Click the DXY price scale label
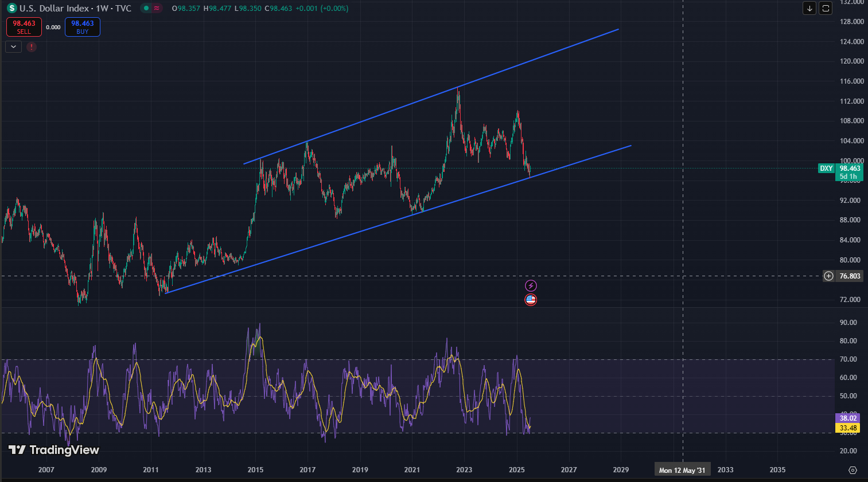Screen dimensions: 868x482 [826, 168]
